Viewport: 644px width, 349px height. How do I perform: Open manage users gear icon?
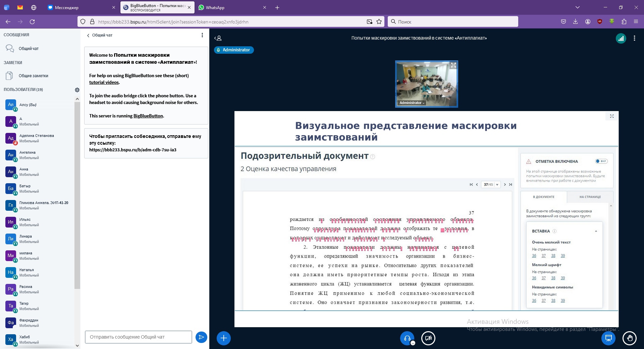(77, 90)
